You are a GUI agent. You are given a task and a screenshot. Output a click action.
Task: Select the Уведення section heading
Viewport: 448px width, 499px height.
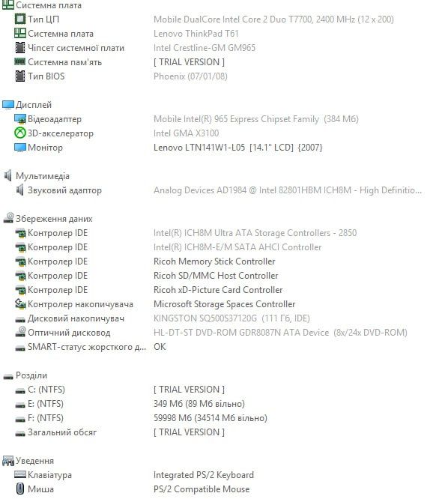[x=35, y=461]
